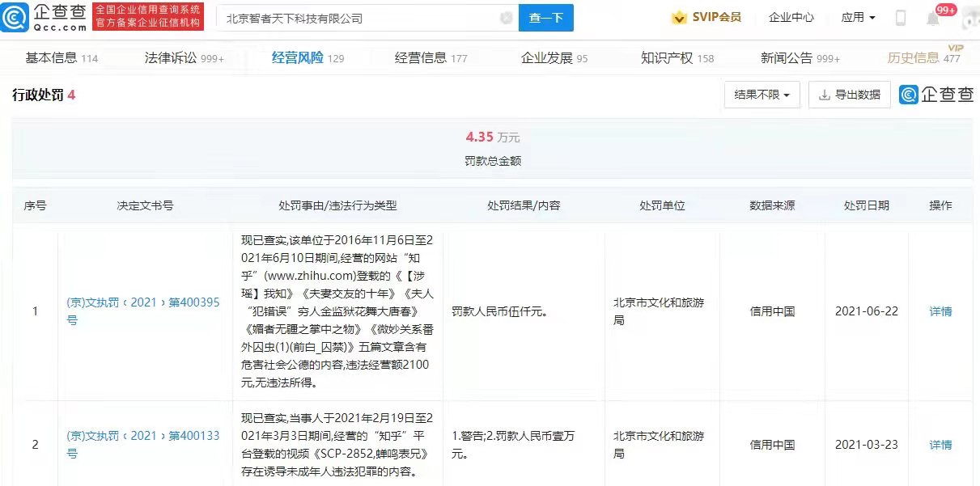The height and width of the screenshot is (486, 980).
Task: View 详情 for the 2021-03-23 penalty
Action: point(940,445)
